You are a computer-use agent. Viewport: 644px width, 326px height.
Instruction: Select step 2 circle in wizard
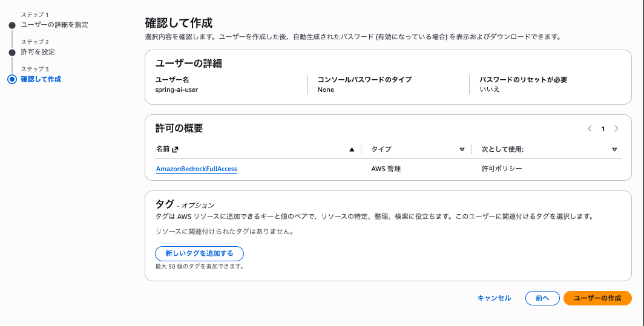[12, 53]
